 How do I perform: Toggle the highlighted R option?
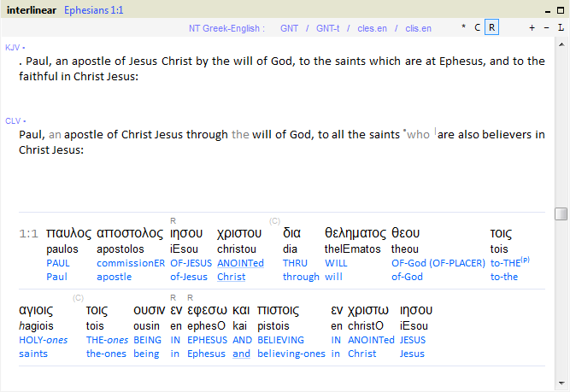(x=491, y=27)
